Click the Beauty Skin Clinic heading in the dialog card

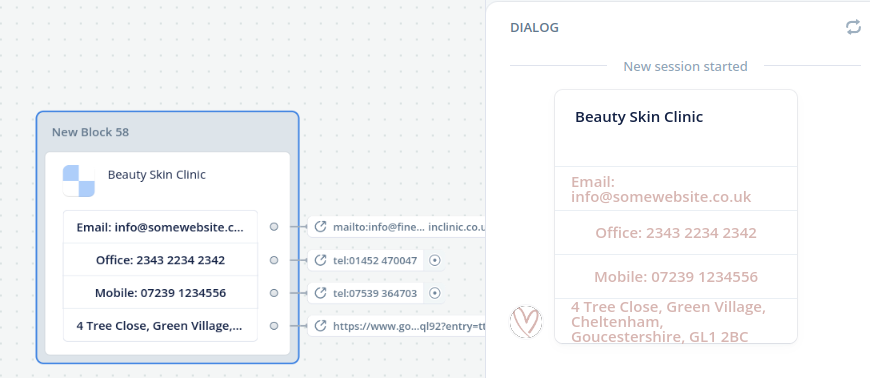click(639, 117)
